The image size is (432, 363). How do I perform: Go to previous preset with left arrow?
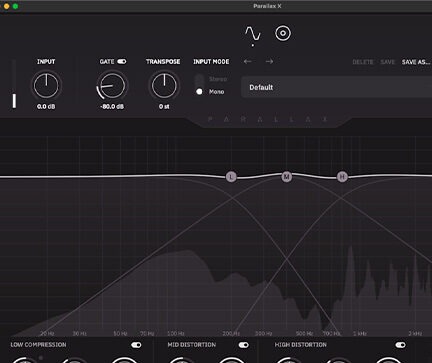pyautogui.click(x=247, y=61)
